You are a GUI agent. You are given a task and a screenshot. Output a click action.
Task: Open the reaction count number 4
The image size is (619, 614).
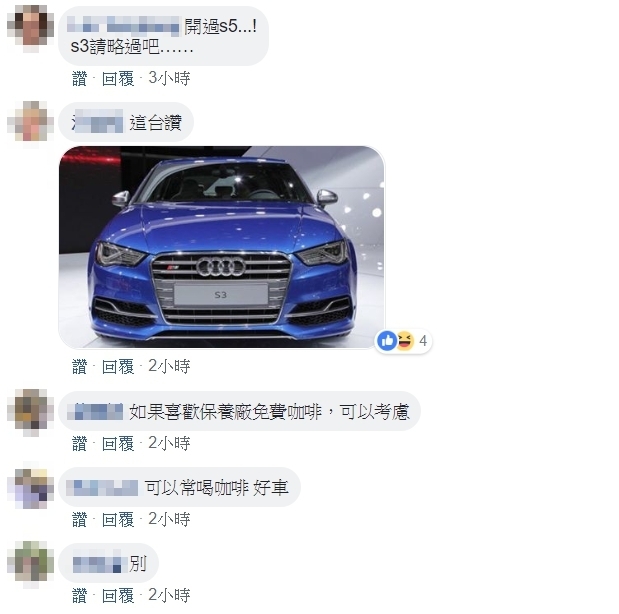423,340
